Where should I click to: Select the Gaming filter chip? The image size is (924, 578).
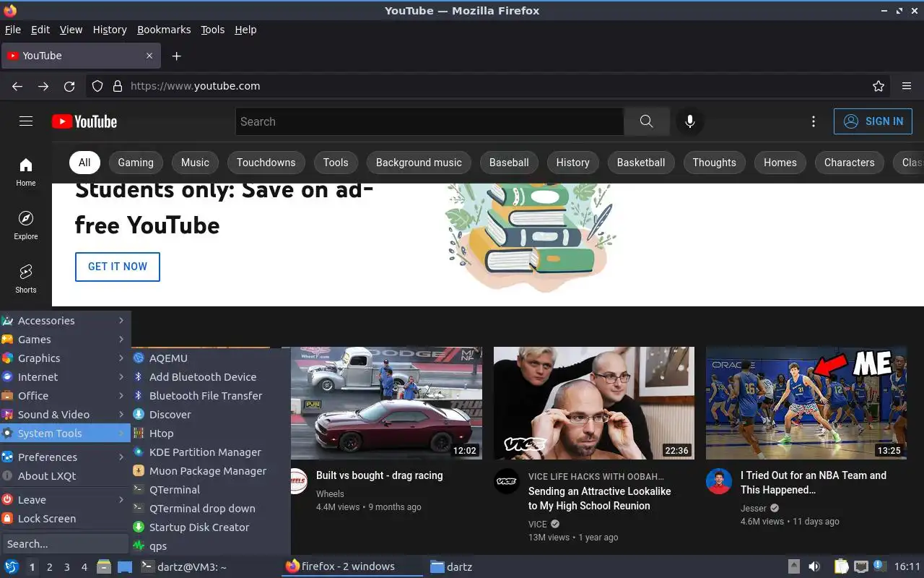136,163
